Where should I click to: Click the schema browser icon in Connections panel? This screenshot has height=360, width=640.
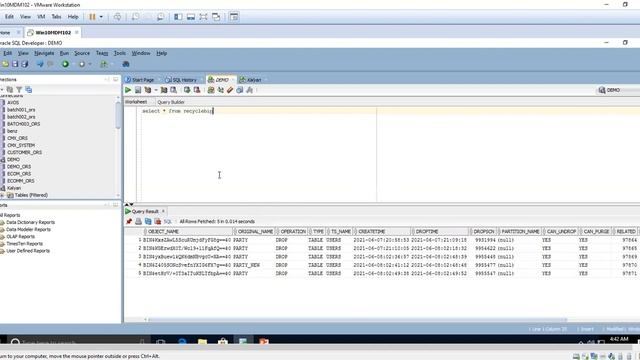click(29, 89)
